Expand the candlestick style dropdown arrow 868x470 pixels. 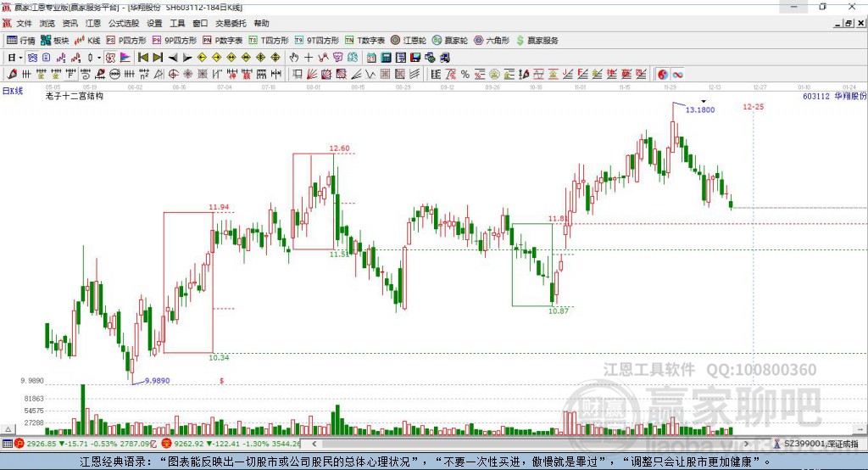click(99, 58)
